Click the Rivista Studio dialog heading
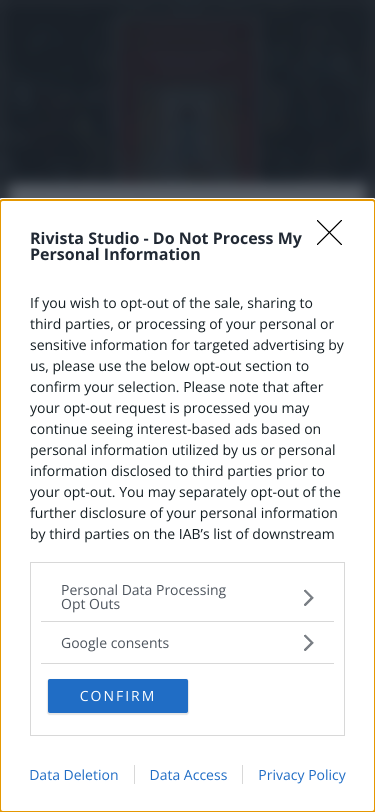Screen dimensions: 375x812 166,246
